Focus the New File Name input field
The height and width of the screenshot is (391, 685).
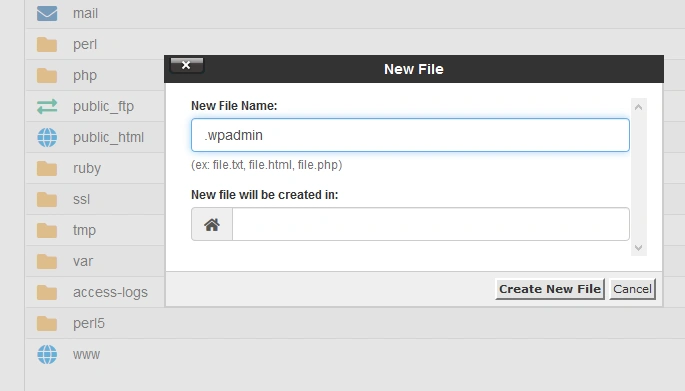[x=410, y=135]
